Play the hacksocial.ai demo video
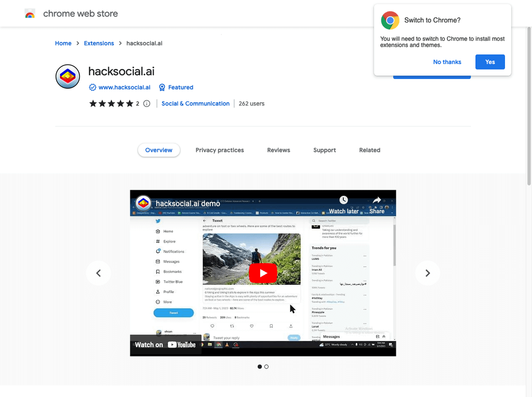The width and height of the screenshot is (532, 397). (263, 273)
